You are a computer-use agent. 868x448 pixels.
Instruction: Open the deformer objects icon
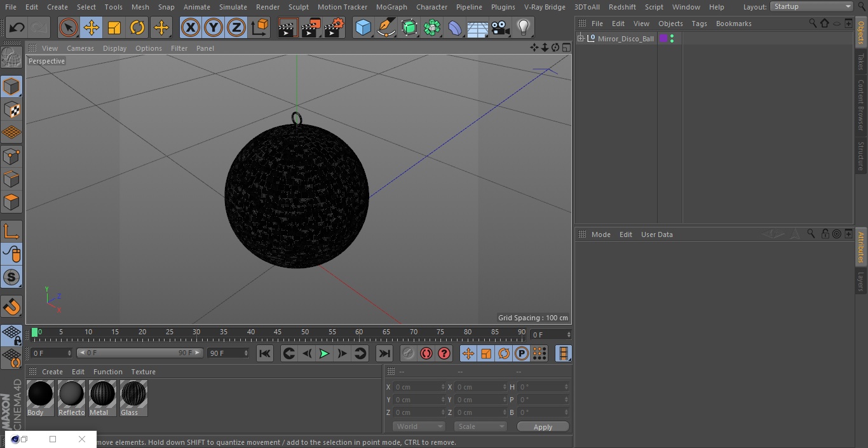pyautogui.click(x=455, y=27)
